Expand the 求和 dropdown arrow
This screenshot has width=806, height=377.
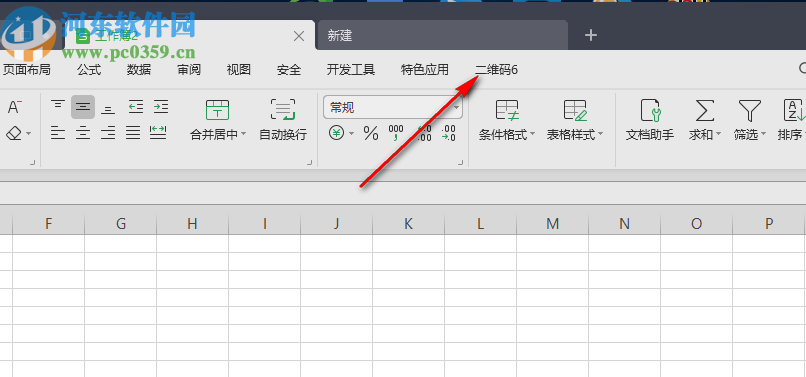point(718,135)
